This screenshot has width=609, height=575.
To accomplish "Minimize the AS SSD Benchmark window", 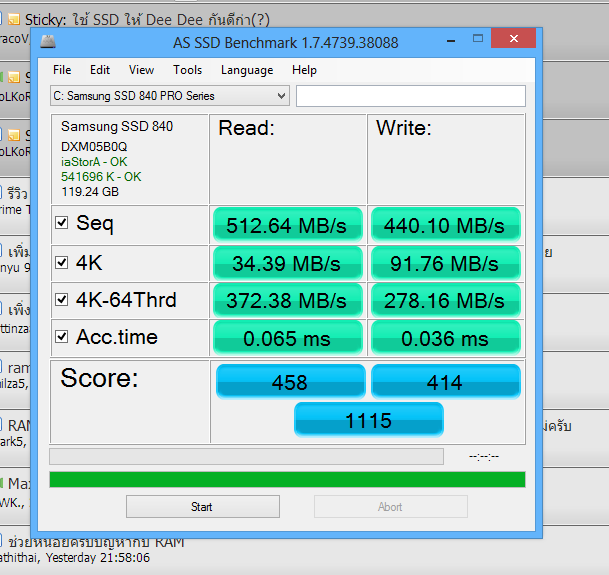I will pyautogui.click(x=451, y=40).
